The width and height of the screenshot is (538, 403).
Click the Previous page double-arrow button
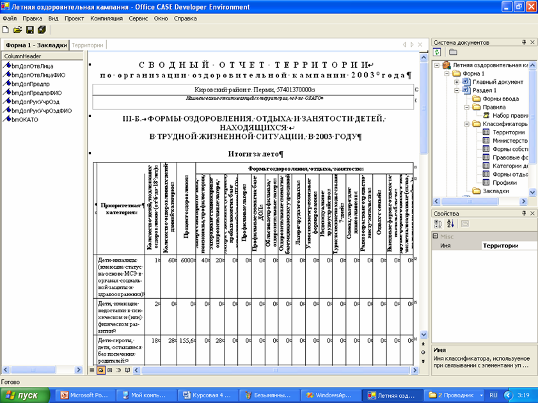(423, 343)
